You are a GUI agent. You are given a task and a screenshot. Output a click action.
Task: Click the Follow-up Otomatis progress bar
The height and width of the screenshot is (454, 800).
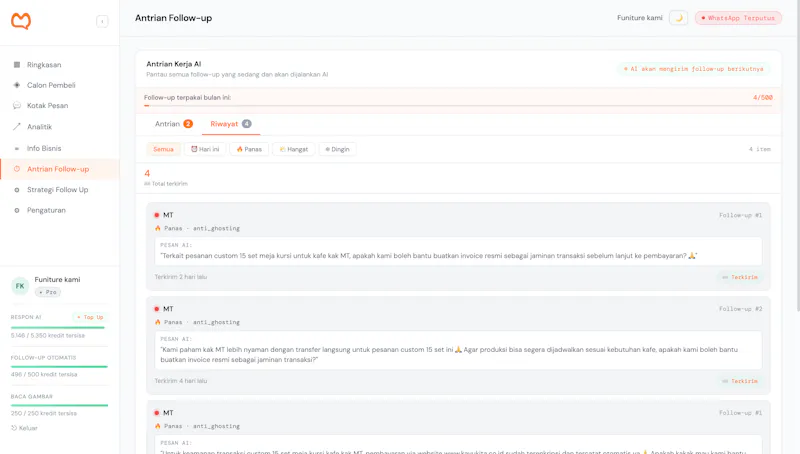tap(59, 366)
